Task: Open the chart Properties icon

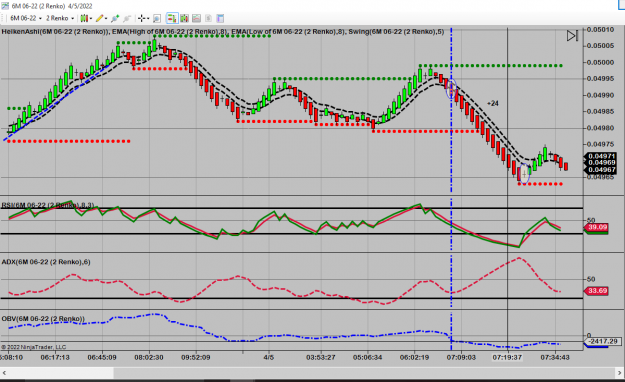Action: pyautogui.click(x=220, y=18)
